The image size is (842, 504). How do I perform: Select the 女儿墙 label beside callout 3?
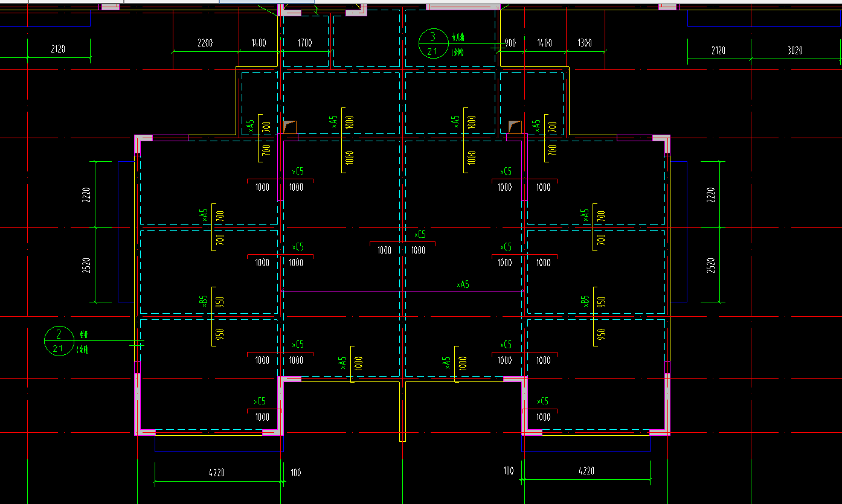point(458,37)
